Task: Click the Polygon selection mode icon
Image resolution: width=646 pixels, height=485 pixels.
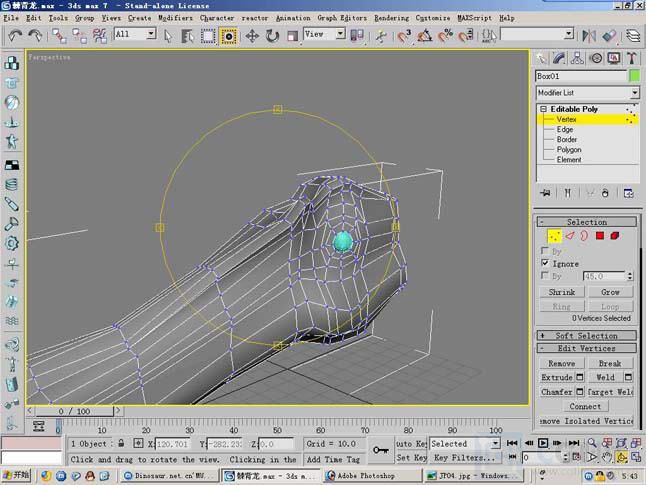Action: coord(600,236)
